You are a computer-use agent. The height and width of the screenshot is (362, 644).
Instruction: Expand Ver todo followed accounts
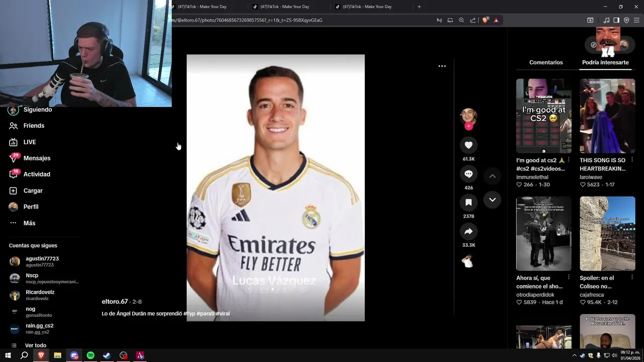click(x=35, y=345)
